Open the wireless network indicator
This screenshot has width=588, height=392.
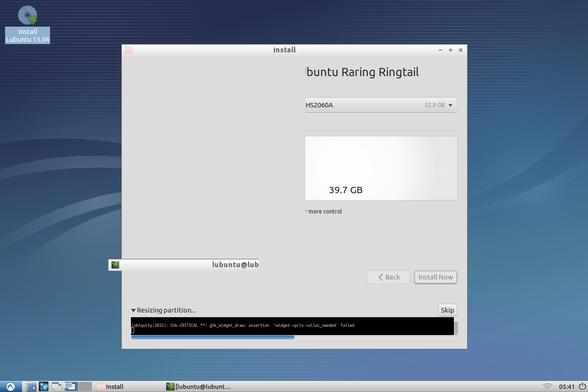[x=547, y=386]
